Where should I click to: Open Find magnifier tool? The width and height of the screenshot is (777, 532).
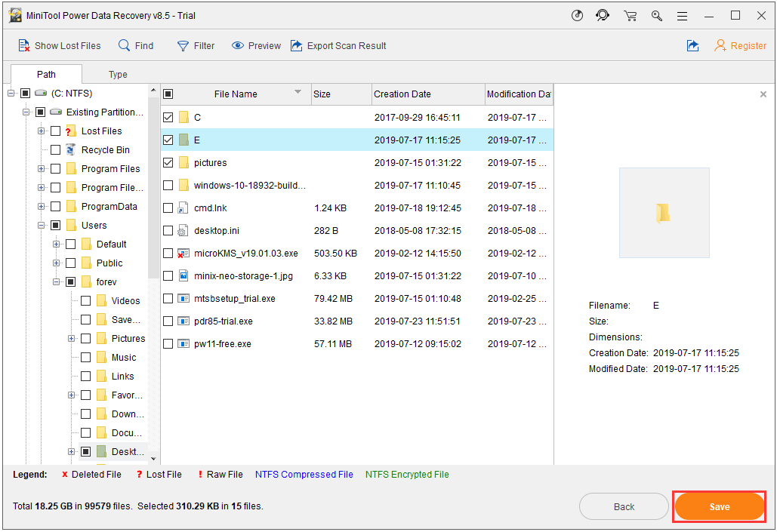click(x=124, y=45)
